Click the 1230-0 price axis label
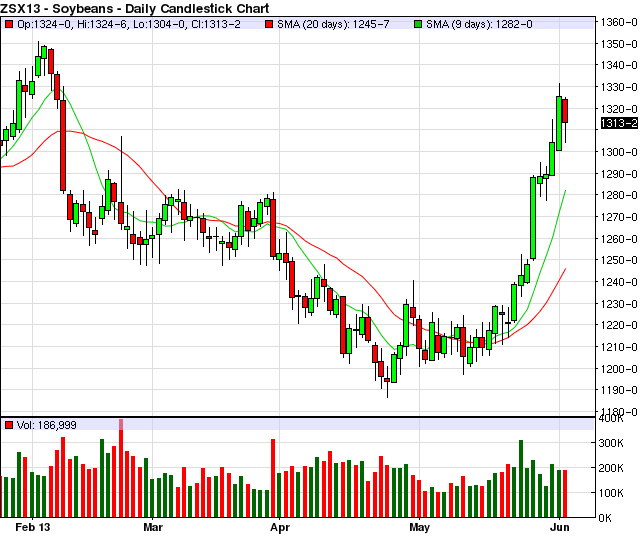 pyautogui.click(x=619, y=304)
